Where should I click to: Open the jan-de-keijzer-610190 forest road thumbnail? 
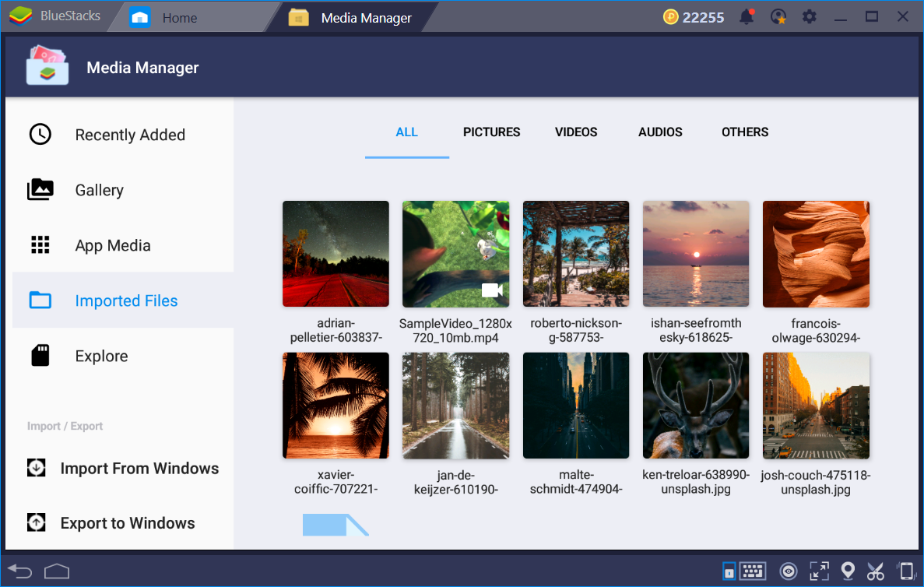455,406
